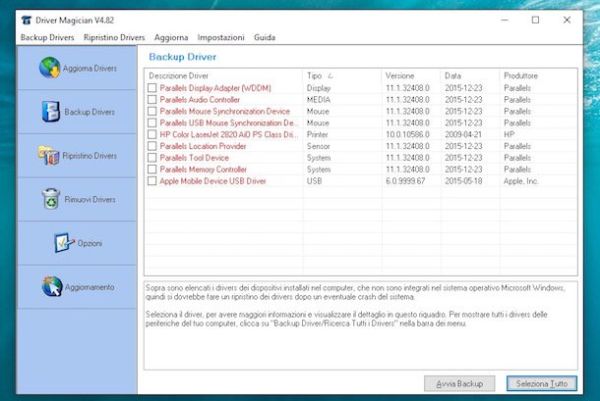Viewport: 600px width, 401px height.
Task: Toggle the Parallels Audio Controller checkbox
Action: pos(153,100)
